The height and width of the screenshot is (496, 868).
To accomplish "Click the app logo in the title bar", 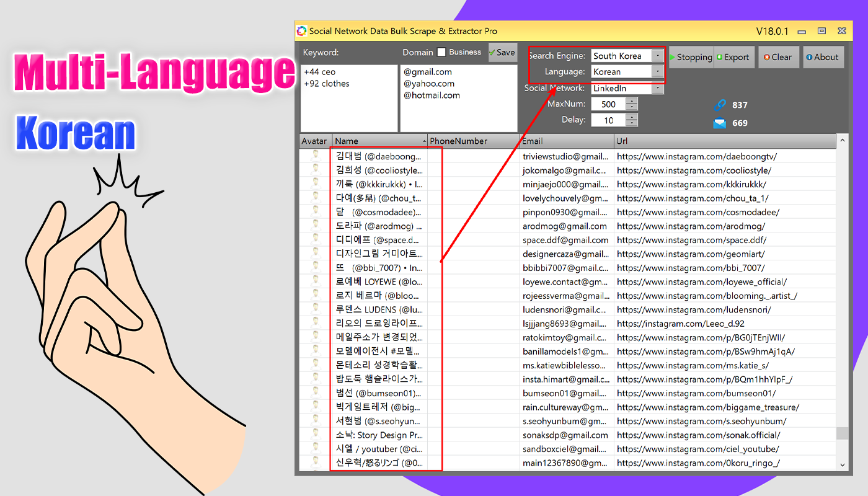I will [302, 30].
